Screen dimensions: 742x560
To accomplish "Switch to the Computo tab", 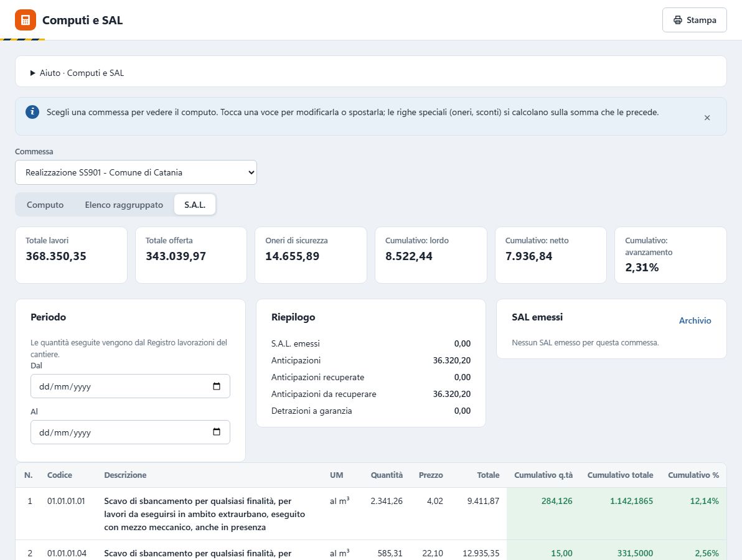I will click(x=45, y=205).
